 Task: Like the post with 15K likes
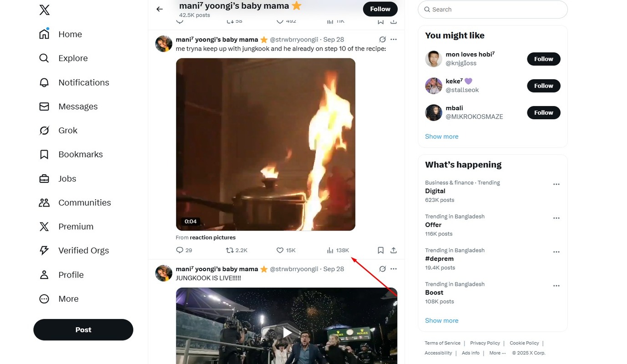(x=280, y=250)
